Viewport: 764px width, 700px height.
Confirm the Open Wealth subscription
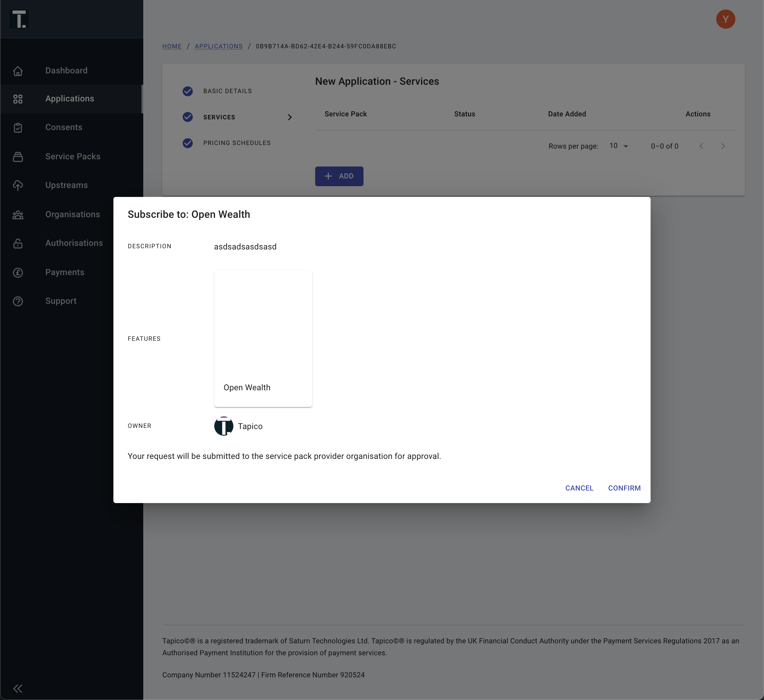pos(624,488)
